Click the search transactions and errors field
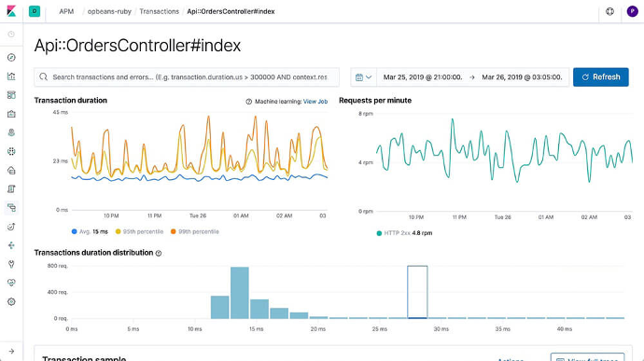The width and height of the screenshot is (644, 361). click(187, 77)
